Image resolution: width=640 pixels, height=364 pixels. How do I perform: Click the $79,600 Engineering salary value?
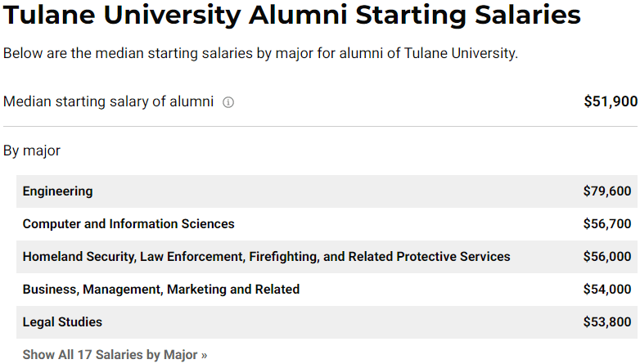click(x=607, y=191)
